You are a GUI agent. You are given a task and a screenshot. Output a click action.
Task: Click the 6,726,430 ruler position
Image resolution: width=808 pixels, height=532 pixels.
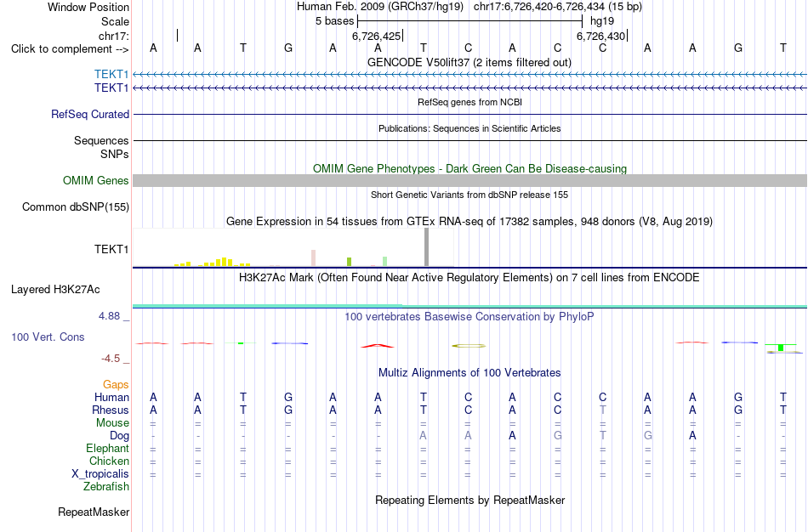pos(600,36)
